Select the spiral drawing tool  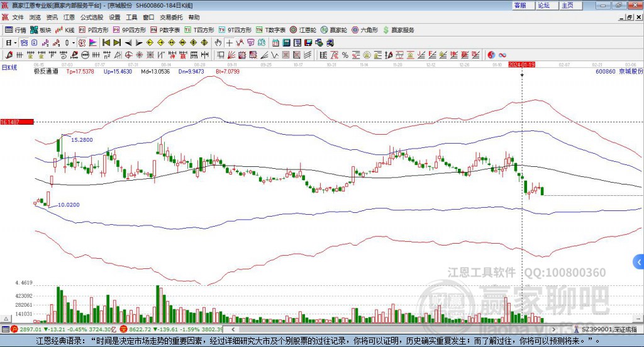tap(63, 55)
